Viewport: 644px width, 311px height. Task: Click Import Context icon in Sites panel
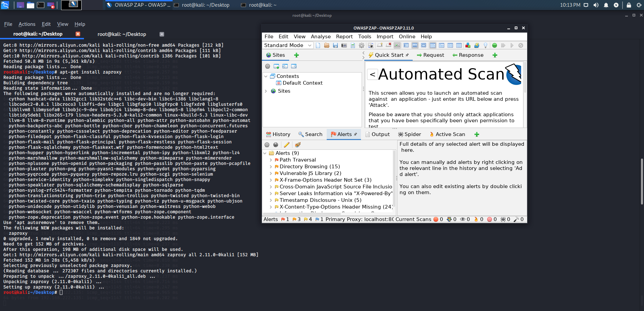[285, 66]
